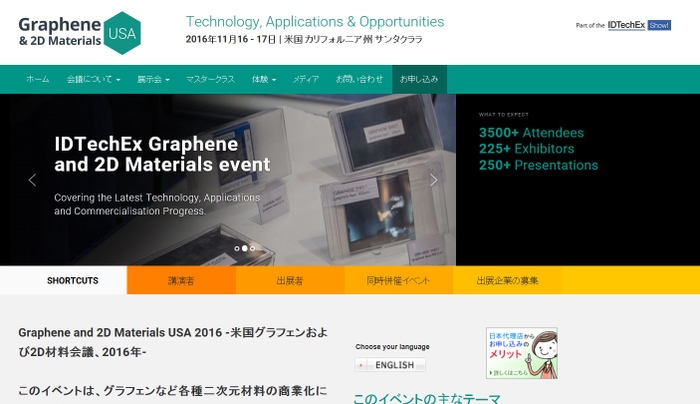This screenshot has height=404, width=700.
Task: Expand the 展示会 dropdown menu
Action: point(153,79)
